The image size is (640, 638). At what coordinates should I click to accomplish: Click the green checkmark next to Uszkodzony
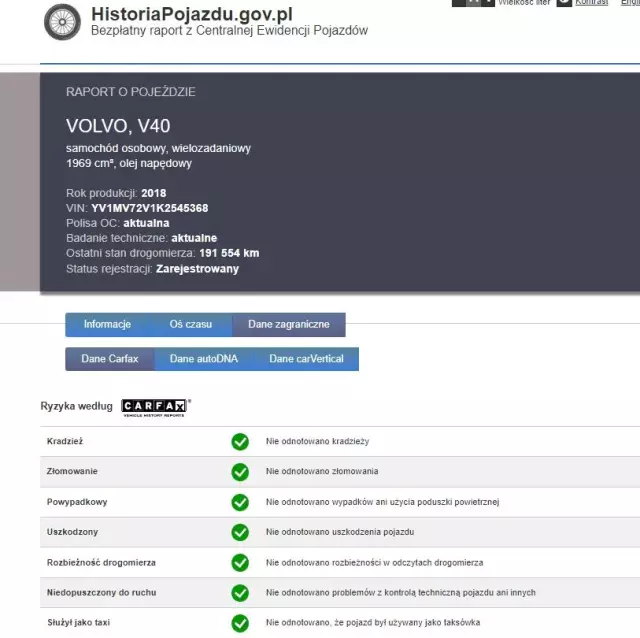(240, 532)
